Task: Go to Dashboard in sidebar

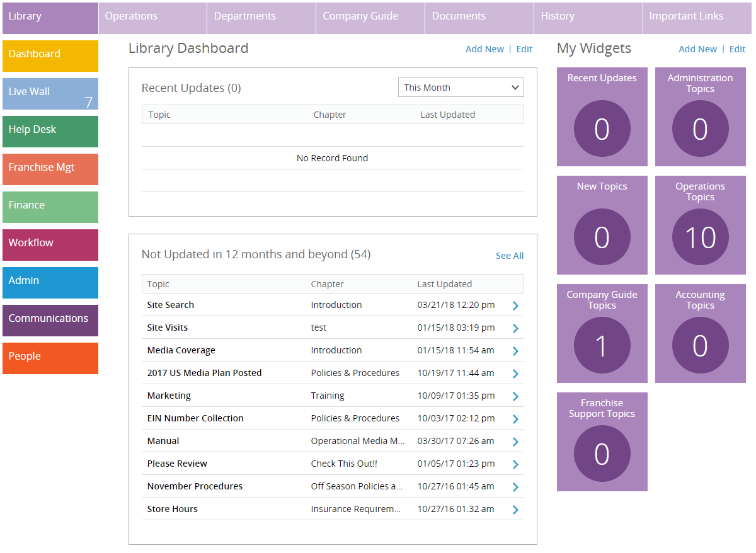Action: 50,56
